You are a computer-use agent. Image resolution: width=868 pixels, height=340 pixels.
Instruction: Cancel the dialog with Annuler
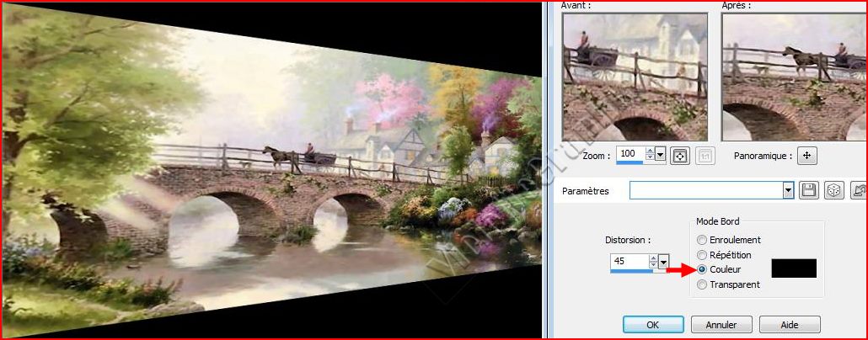click(x=721, y=325)
